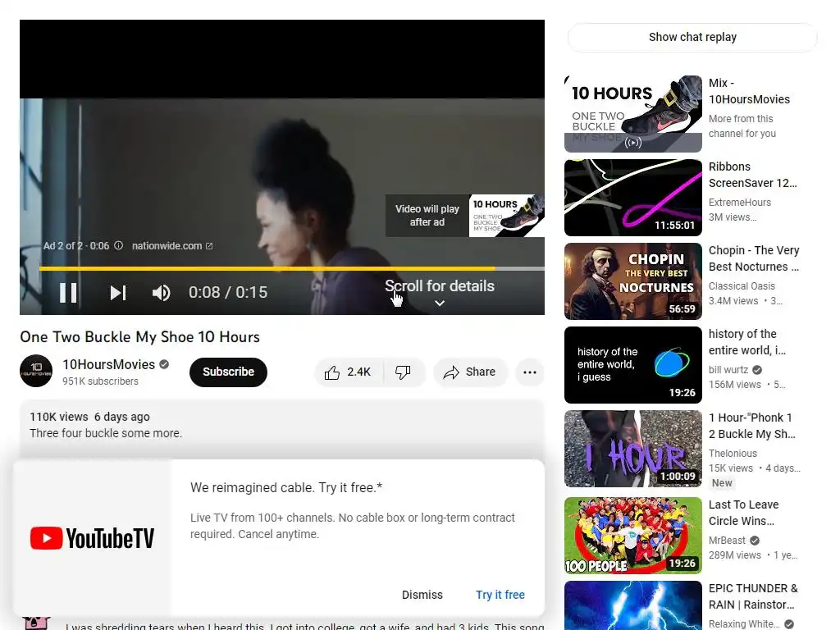Image resolution: width=840 pixels, height=630 pixels.
Task: Open Last To Leave Circle Wins title
Action: pos(743,513)
